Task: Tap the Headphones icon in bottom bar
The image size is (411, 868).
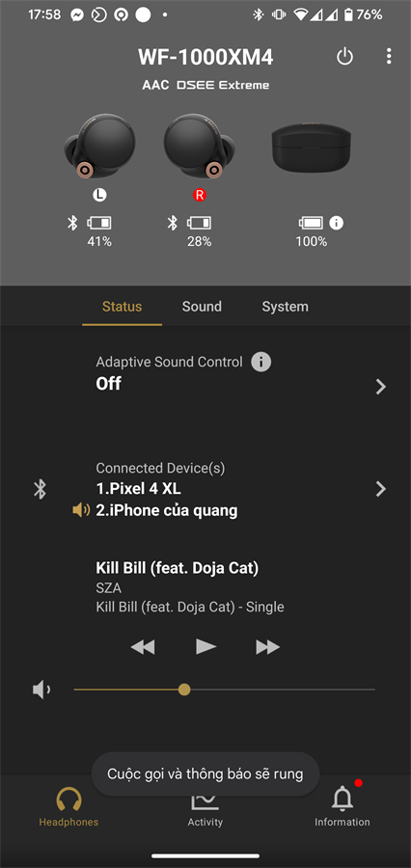Action: point(68,800)
